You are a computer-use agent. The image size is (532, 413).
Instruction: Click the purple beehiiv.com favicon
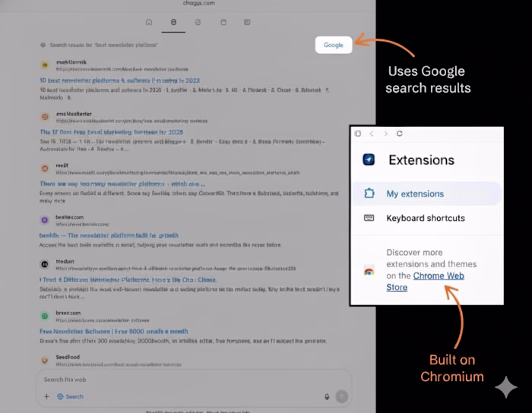click(44, 220)
